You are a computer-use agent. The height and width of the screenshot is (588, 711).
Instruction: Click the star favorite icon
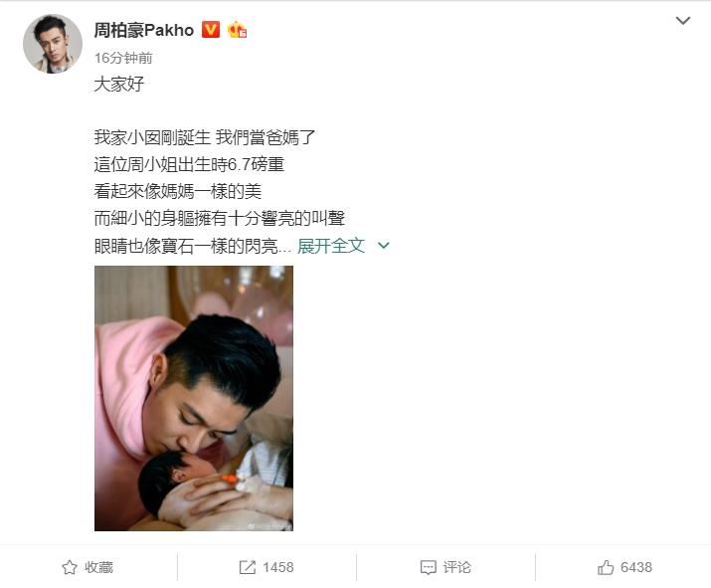(70, 567)
